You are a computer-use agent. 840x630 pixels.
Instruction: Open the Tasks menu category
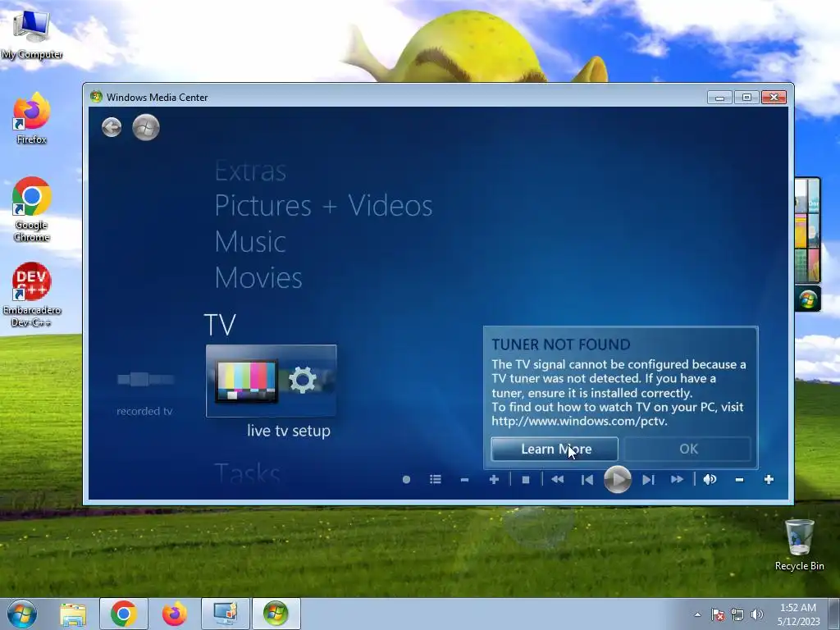[247, 473]
